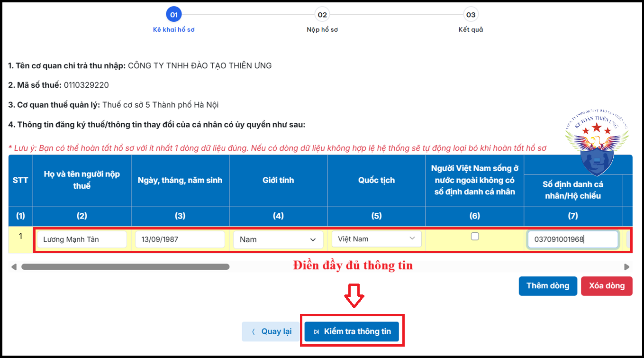
Task: Click the red Xóa dòng button
Action: tap(607, 286)
